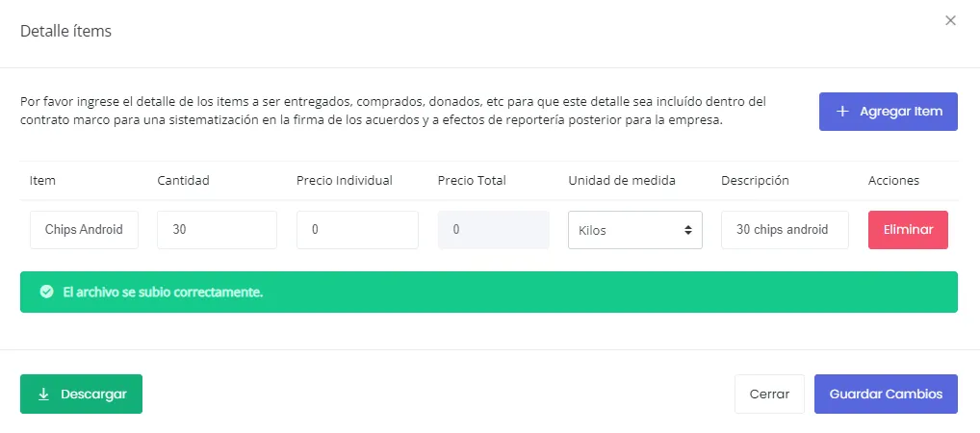Viewport: 980px width, 433px height.
Task: Open the Unidad de medida Kilos dropdown
Action: tap(634, 230)
